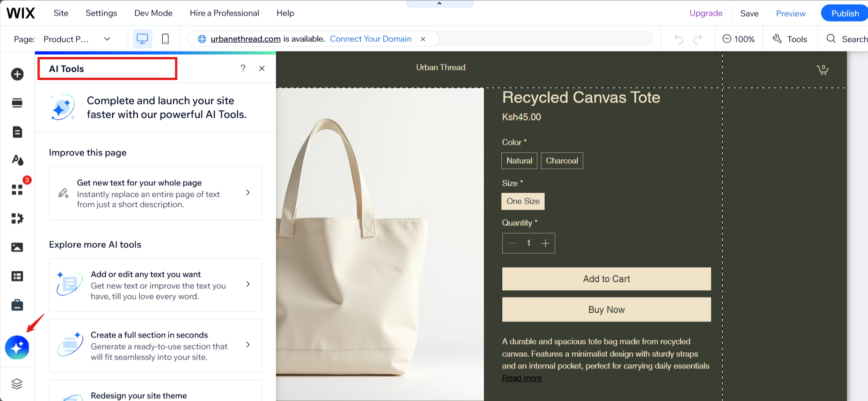This screenshot has width=868, height=401.
Task: Open the Tools menu in toolbar
Action: [x=790, y=39]
